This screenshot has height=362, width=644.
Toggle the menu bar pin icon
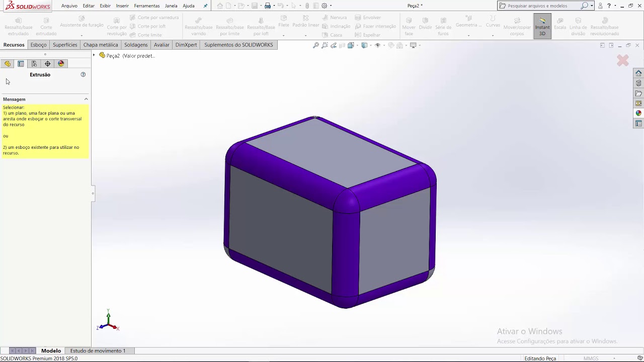(205, 6)
